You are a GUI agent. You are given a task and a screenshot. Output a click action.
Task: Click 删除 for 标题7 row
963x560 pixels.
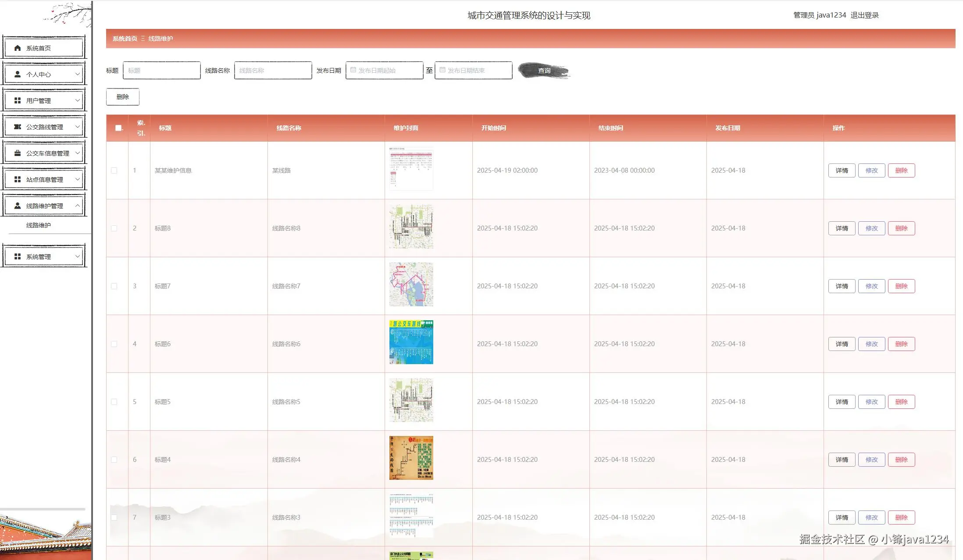(x=902, y=286)
